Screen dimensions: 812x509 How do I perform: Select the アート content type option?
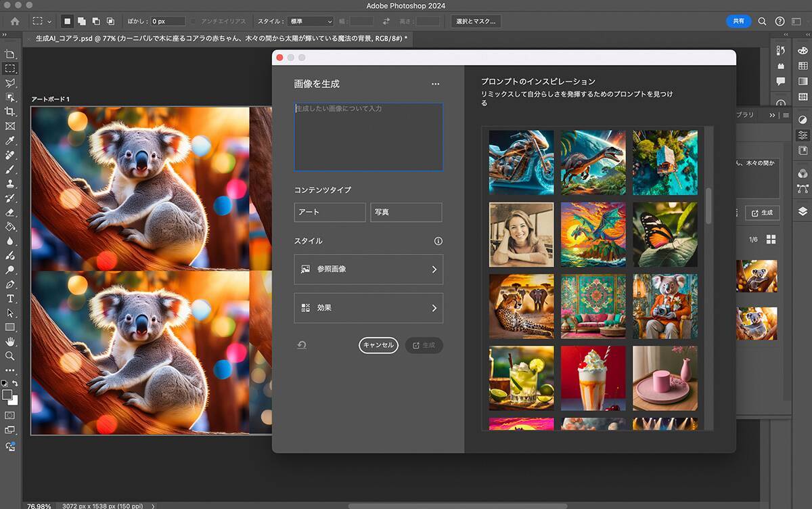330,212
